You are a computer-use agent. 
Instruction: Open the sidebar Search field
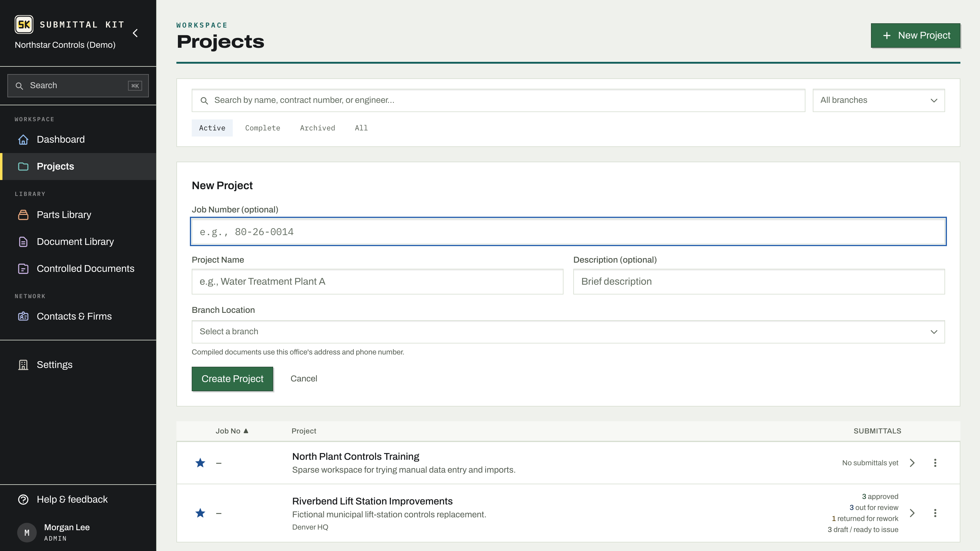[x=78, y=86]
